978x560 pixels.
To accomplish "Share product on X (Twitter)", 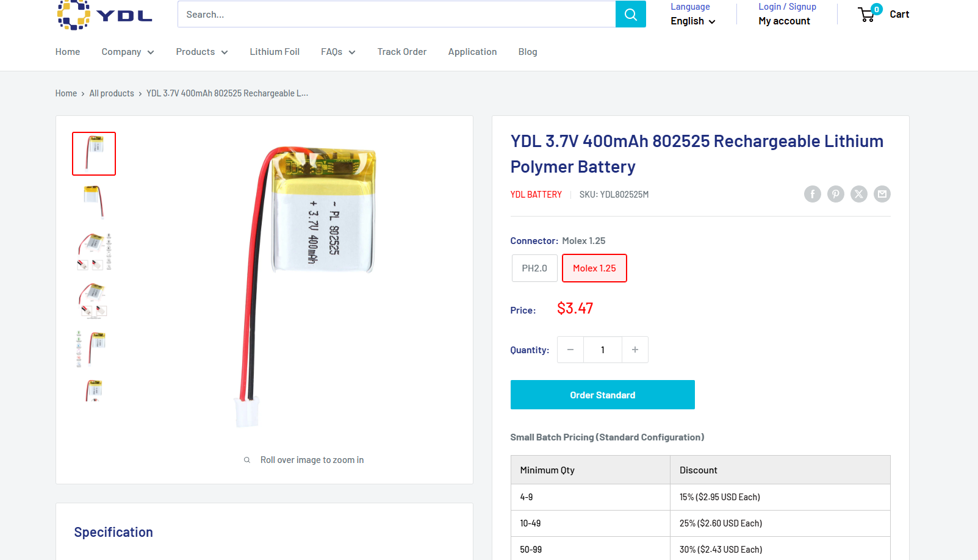I will [859, 194].
